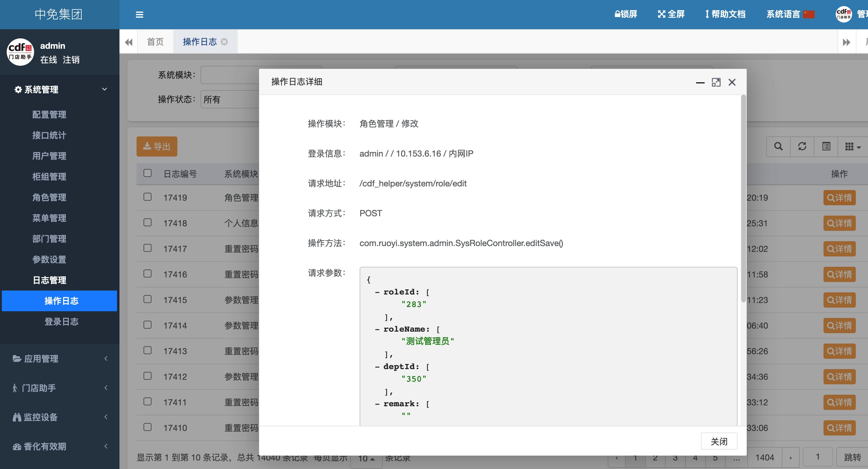The height and width of the screenshot is (469, 868).
Task: Click the table refresh icon
Action: tap(802, 146)
